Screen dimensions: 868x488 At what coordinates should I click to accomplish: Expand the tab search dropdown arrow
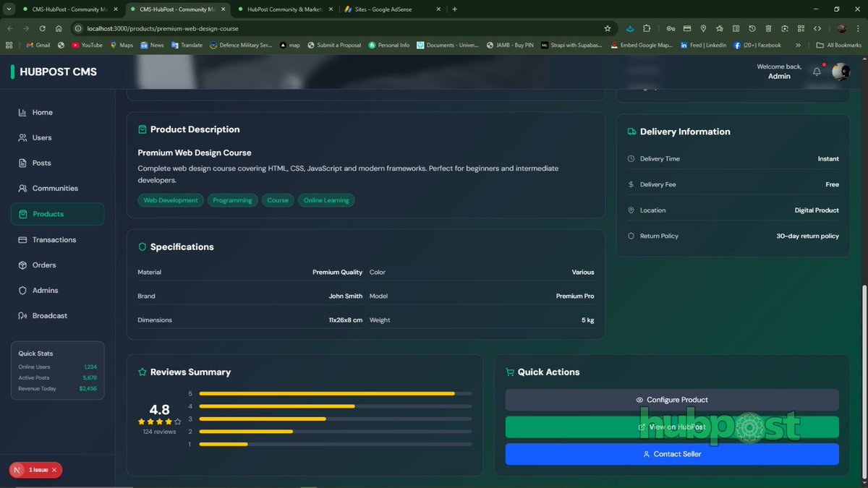[8, 9]
